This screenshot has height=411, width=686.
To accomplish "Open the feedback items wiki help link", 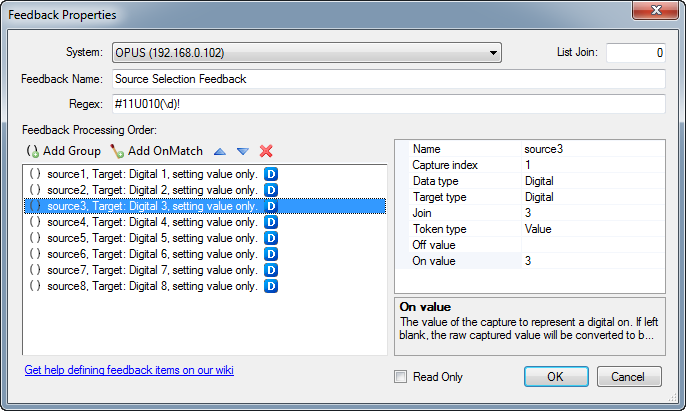I will click(128, 370).
